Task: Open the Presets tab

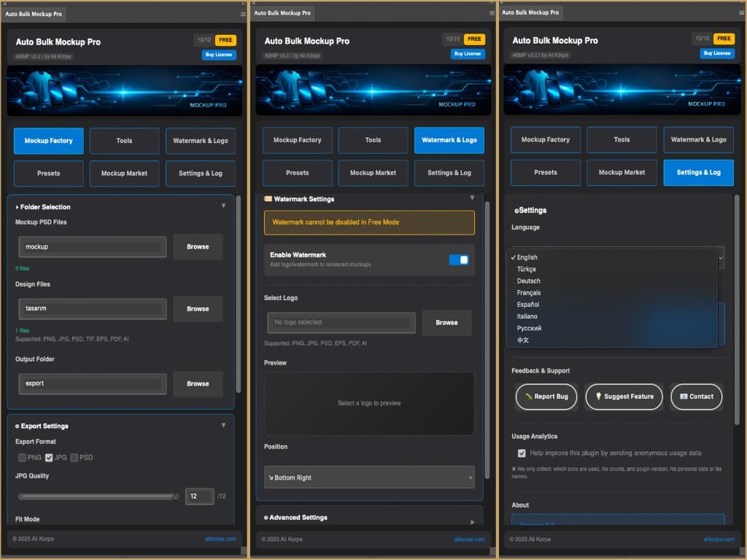Action: click(x=48, y=174)
